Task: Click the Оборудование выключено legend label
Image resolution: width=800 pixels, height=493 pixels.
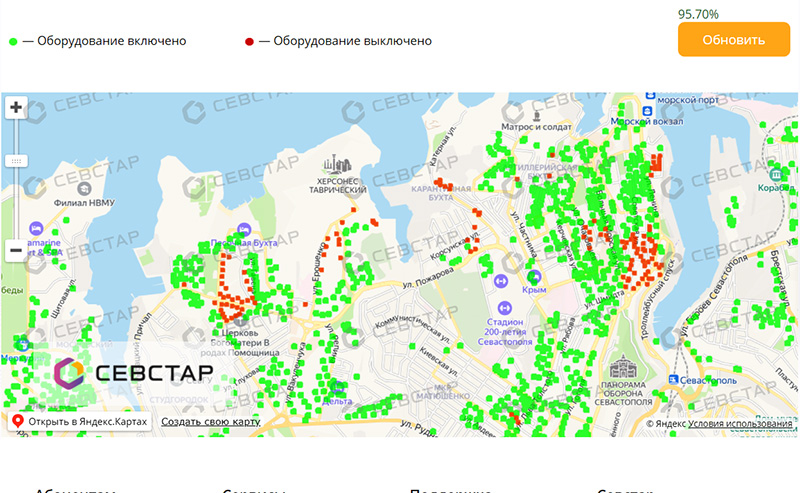Action: [x=353, y=41]
